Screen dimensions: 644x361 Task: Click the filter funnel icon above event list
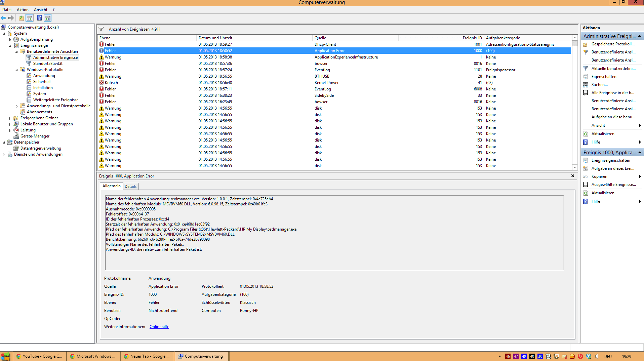pyautogui.click(x=101, y=29)
